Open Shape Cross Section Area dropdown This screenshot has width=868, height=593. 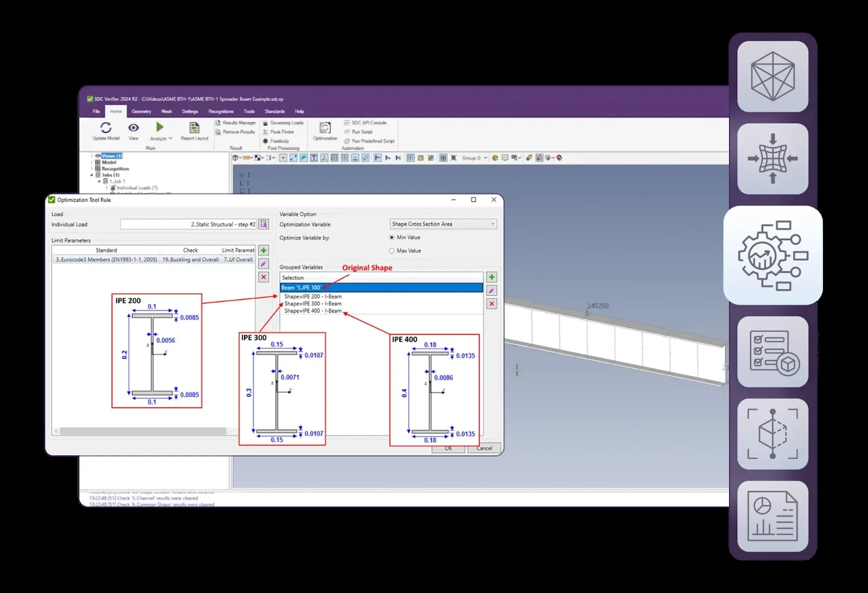coord(443,224)
